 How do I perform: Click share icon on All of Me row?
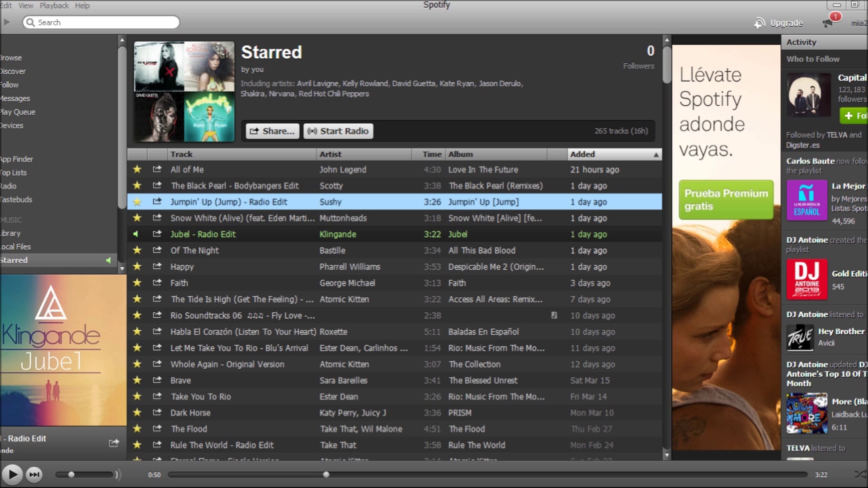(157, 169)
